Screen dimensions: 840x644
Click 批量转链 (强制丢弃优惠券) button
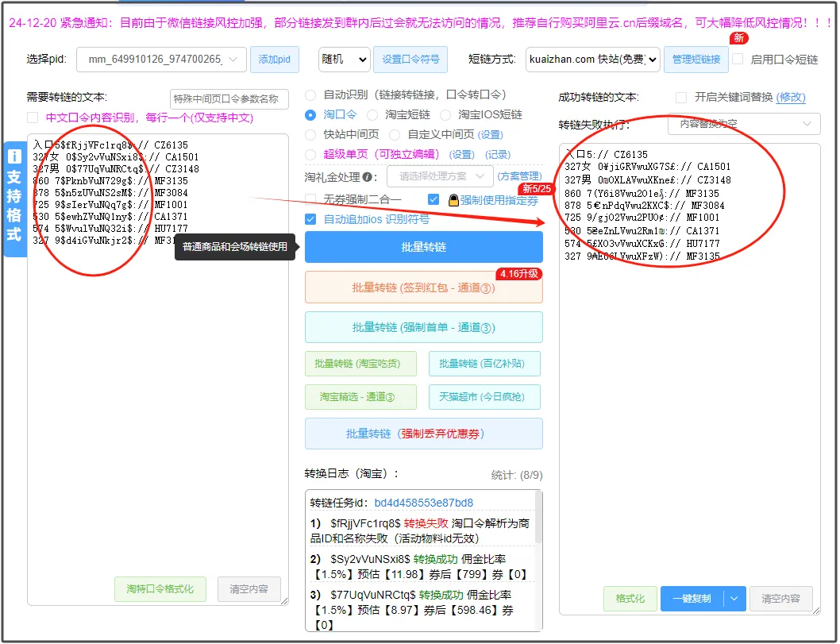coord(424,434)
